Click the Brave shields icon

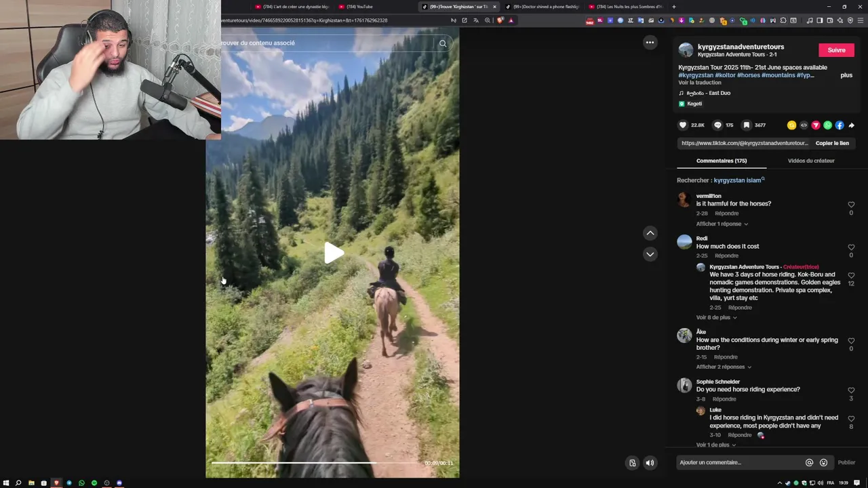tap(500, 20)
